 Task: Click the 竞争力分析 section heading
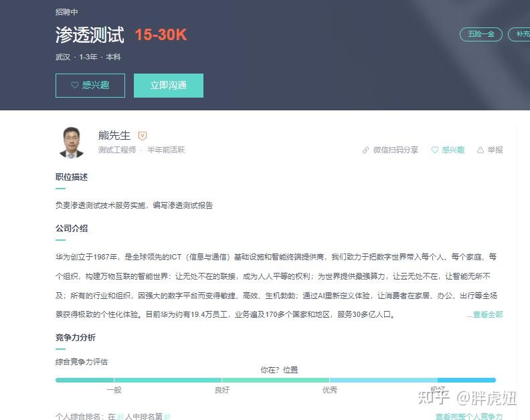point(76,338)
